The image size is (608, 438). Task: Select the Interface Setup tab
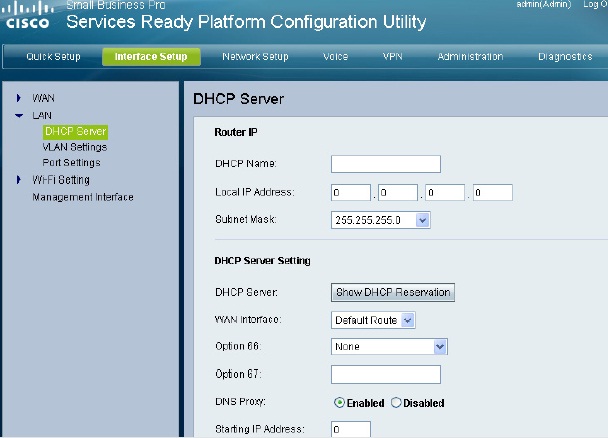click(151, 57)
